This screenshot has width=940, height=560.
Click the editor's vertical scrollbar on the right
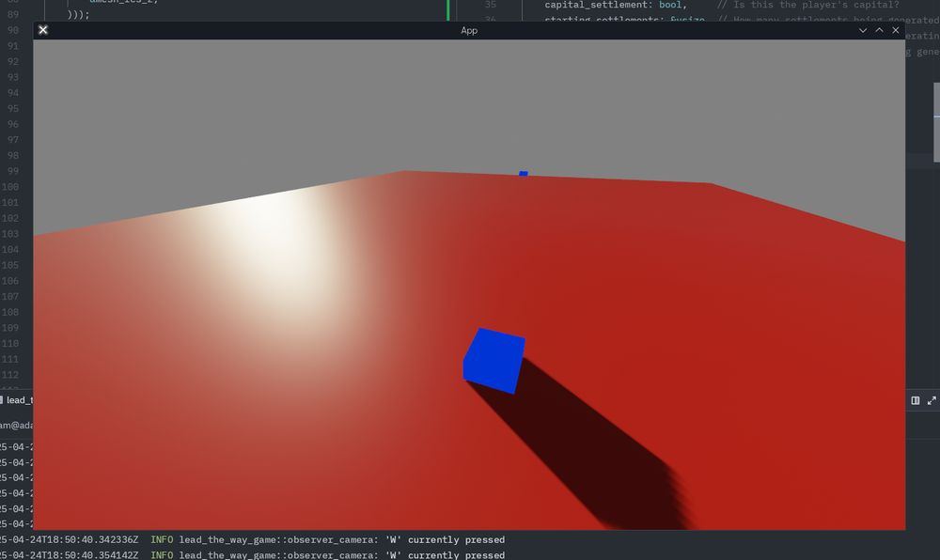coord(936,123)
